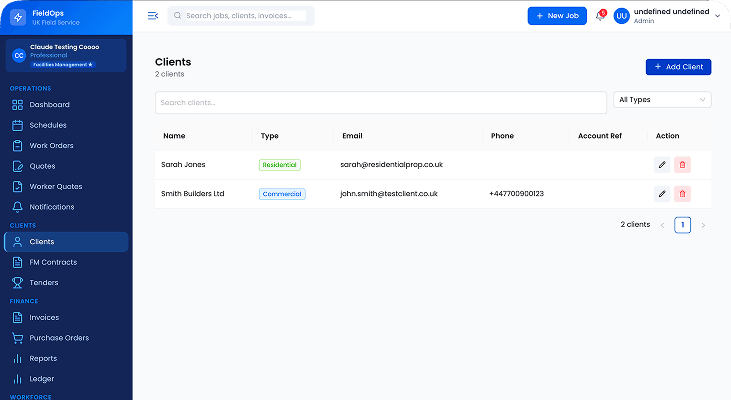The image size is (731, 400).
Task: Click the Ledger bar chart icon
Action: 17,379
